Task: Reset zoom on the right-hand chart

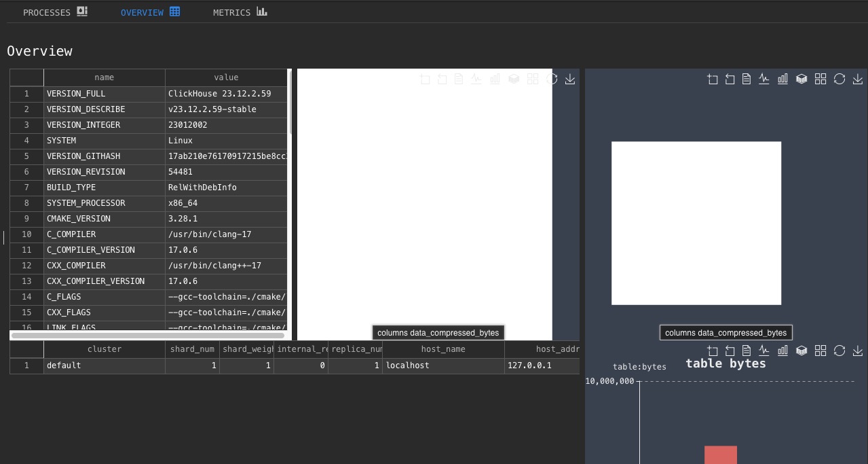Action: click(730, 79)
